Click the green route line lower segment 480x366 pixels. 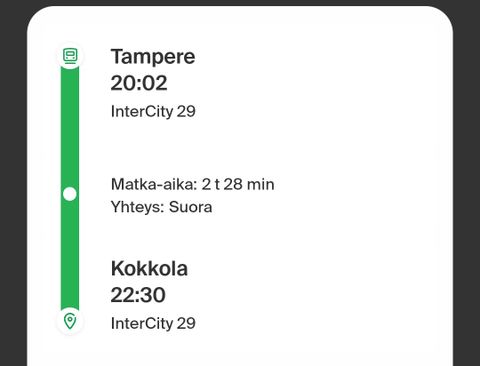pos(70,255)
